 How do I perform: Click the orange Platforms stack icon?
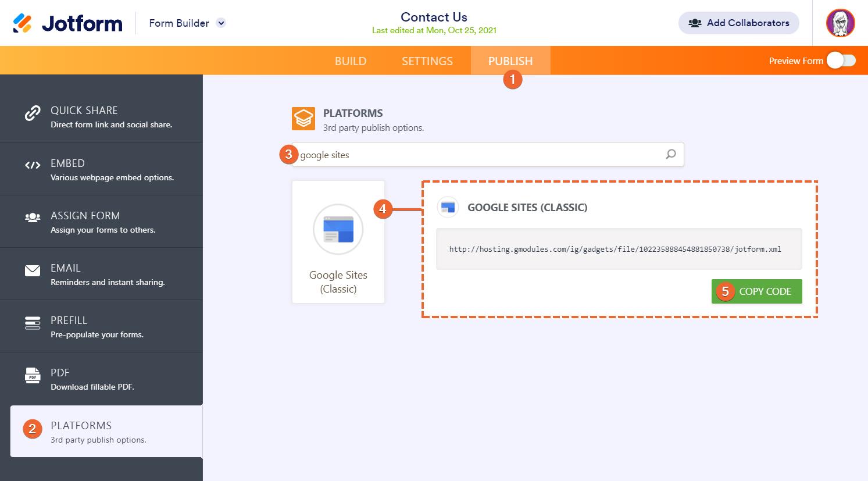click(303, 119)
